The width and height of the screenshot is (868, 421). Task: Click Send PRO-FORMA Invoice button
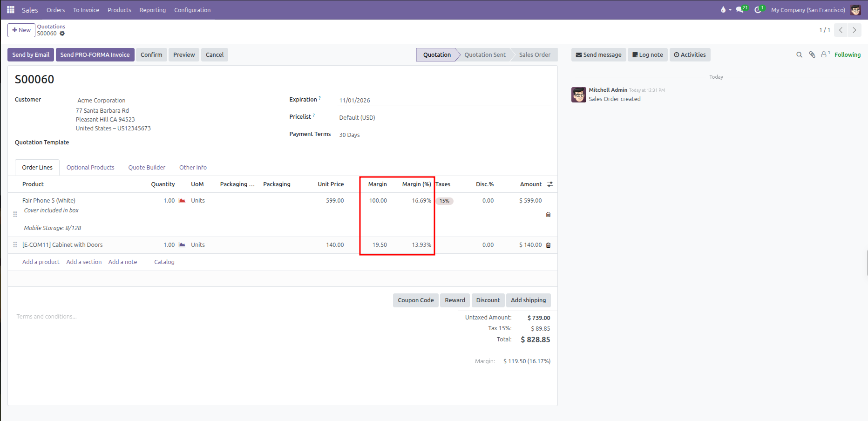[x=95, y=55]
